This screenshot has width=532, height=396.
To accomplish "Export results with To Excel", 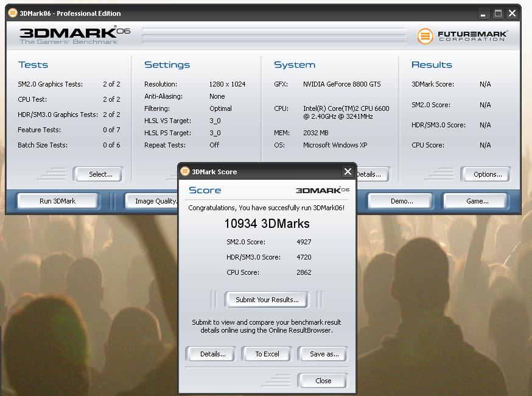I will pos(267,354).
